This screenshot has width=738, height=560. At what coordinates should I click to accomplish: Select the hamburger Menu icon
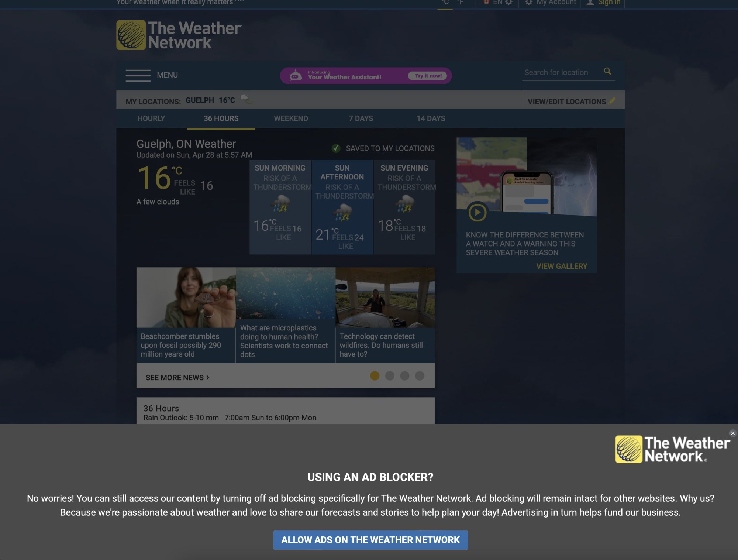[x=138, y=75]
